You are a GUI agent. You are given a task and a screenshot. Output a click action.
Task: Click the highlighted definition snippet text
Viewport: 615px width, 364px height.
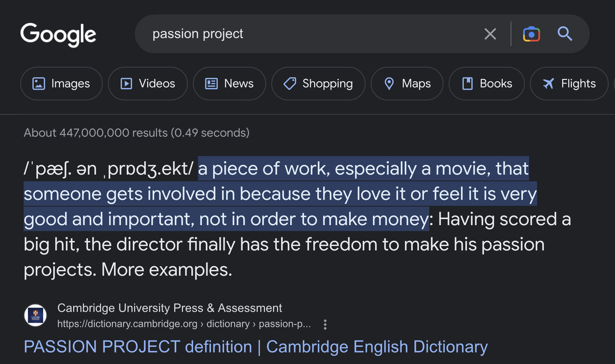click(277, 195)
